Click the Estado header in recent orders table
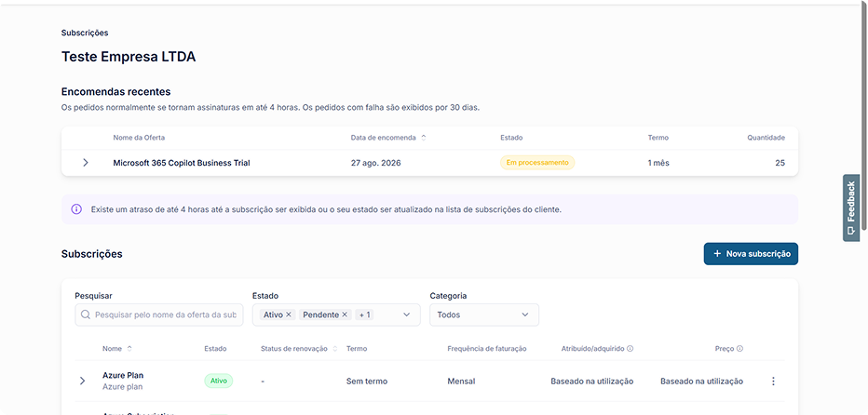 (x=511, y=138)
